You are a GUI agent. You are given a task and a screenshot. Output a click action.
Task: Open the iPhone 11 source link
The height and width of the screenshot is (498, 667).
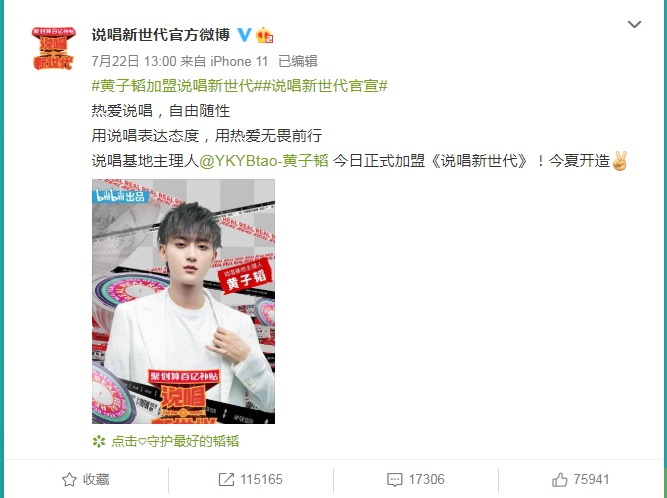239,62
